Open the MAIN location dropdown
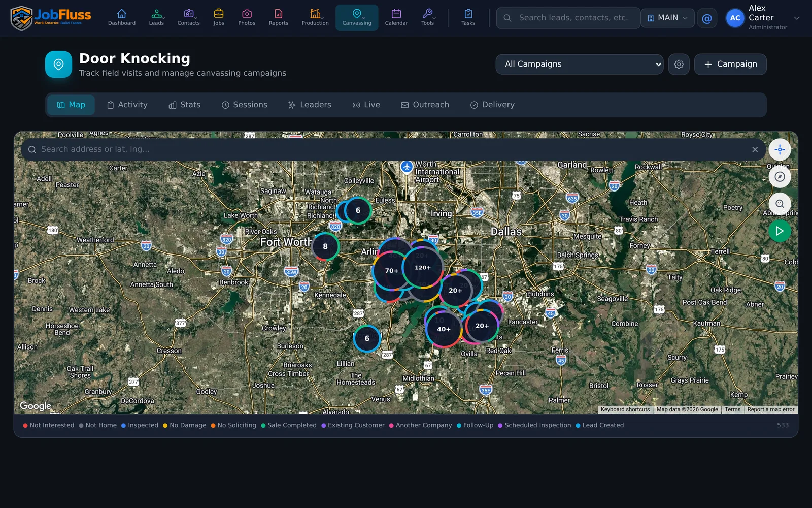812x508 pixels. coord(667,18)
